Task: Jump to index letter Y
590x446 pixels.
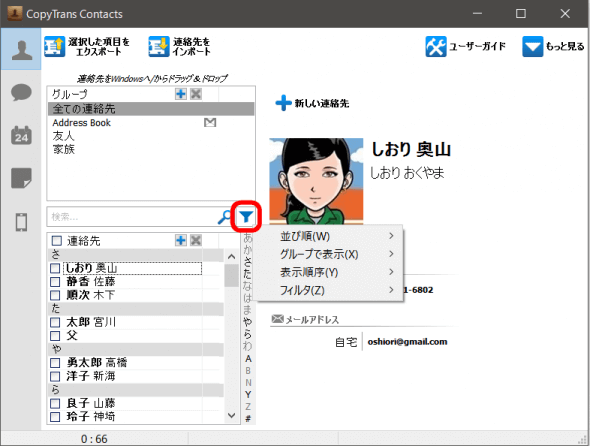Action: coord(248,394)
